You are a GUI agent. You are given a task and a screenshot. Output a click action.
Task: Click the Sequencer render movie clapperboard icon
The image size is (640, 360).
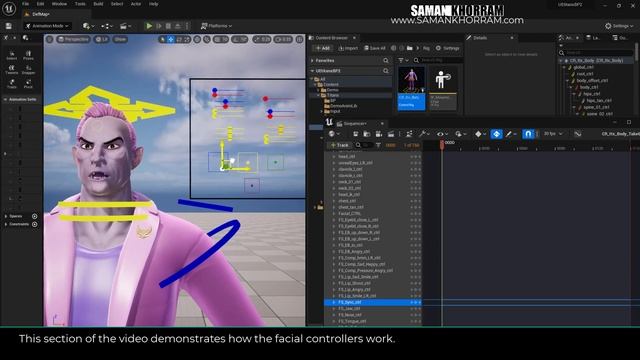pyautogui.click(x=391, y=134)
